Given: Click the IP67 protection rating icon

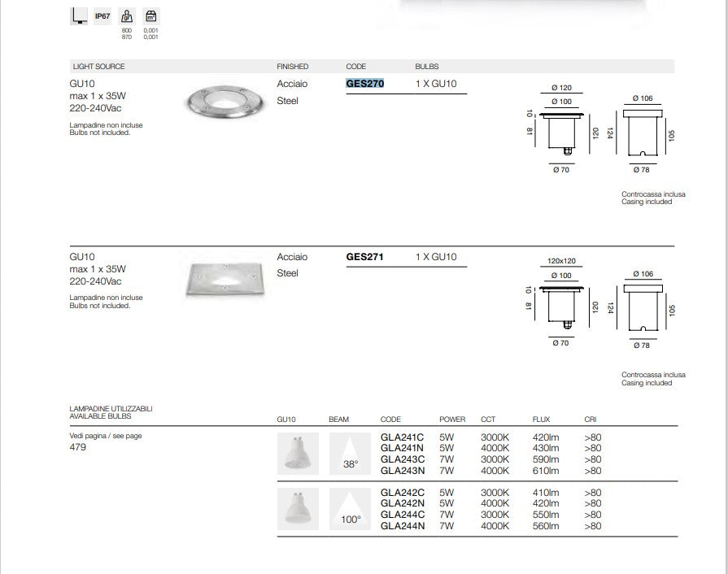Looking at the screenshot, I should pos(102,15).
